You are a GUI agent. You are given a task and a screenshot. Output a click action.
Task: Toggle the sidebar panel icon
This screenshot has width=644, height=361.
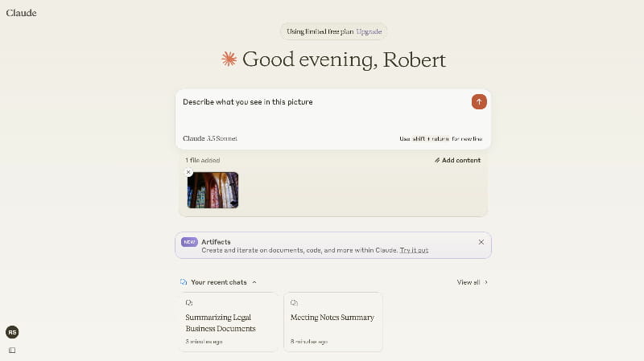(12, 350)
